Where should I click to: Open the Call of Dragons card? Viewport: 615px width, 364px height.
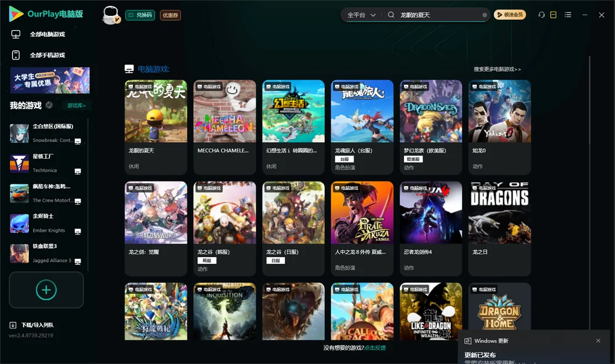(x=362, y=312)
